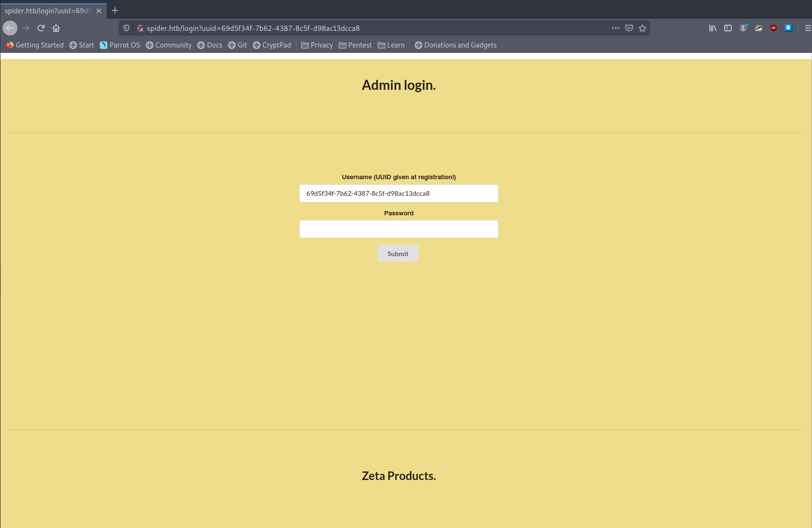Open a new browser tab
The image size is (812, 528).
115,10
